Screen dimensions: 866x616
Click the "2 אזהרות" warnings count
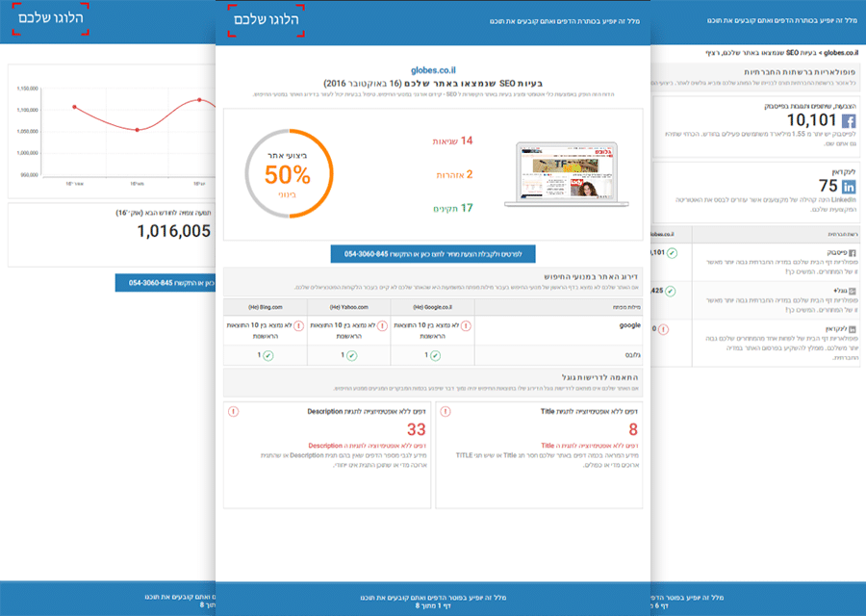[x=454, y=174]
